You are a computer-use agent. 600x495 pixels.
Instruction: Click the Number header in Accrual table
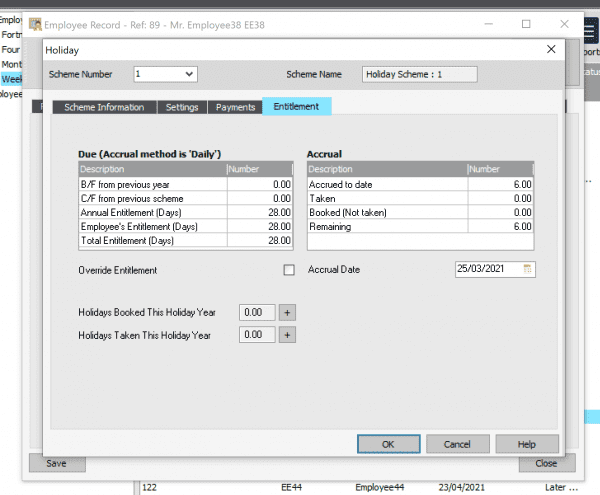pyautogui.click(x=501, y=169)
